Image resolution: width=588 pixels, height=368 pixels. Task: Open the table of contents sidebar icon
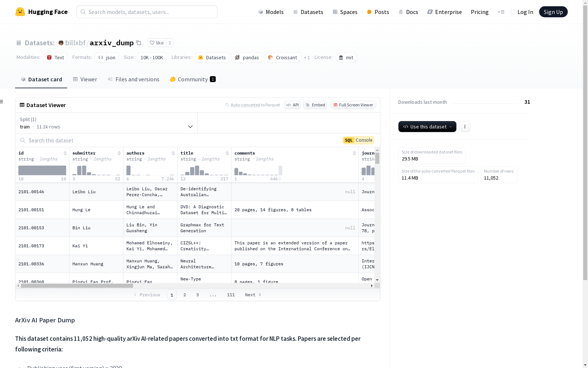coord(1,102)
